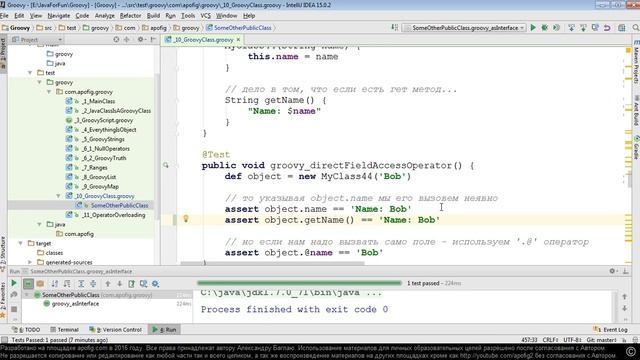This screenshot has height=360, width=640.
Task: Collapse the java folder under test
Action: (x=40, y=224)
